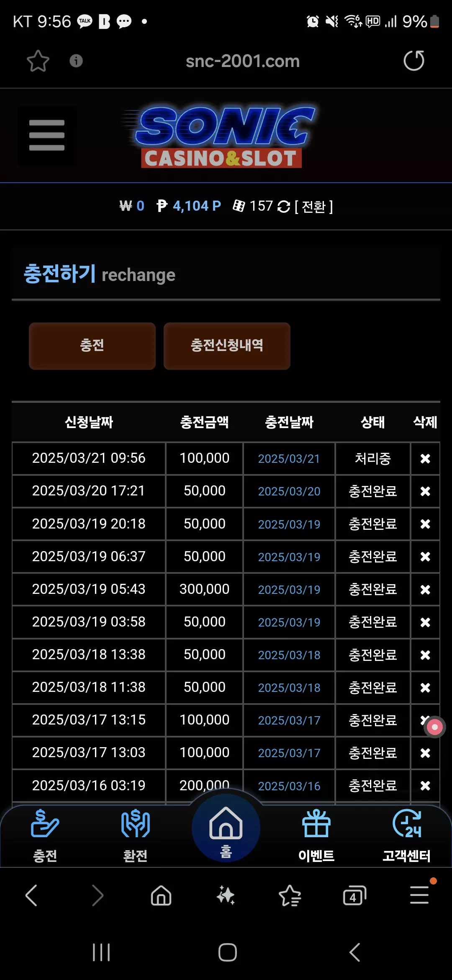Viewport: 452px width, 980px height.
Task: Click the [ 전환 ] points convert link
Action: pos(313,206)
